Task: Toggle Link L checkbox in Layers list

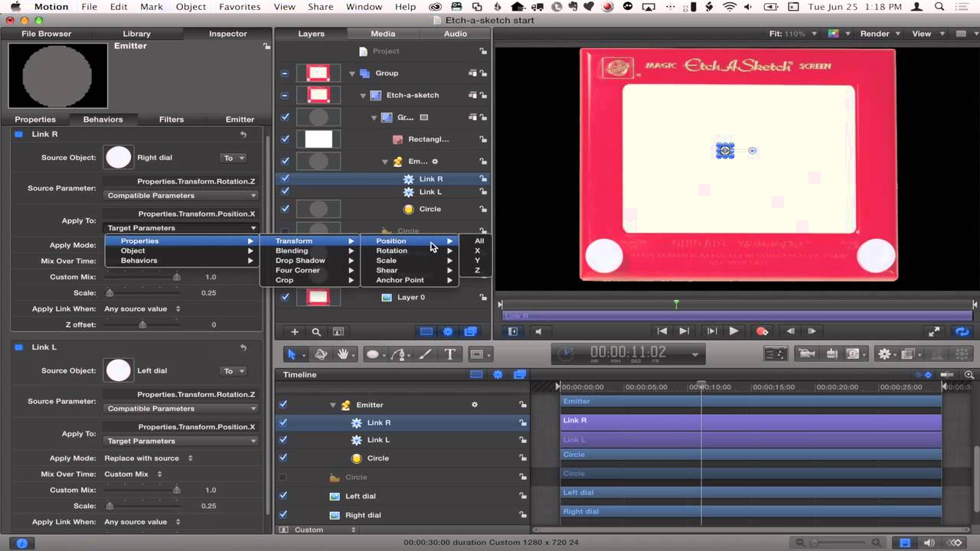Action: (x=285, y=191)
